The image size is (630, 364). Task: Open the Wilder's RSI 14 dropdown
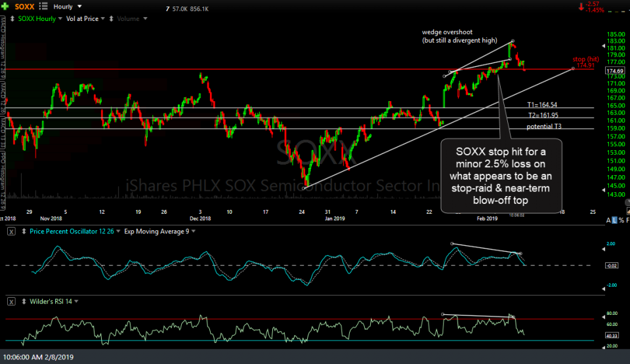pos(76,301)
